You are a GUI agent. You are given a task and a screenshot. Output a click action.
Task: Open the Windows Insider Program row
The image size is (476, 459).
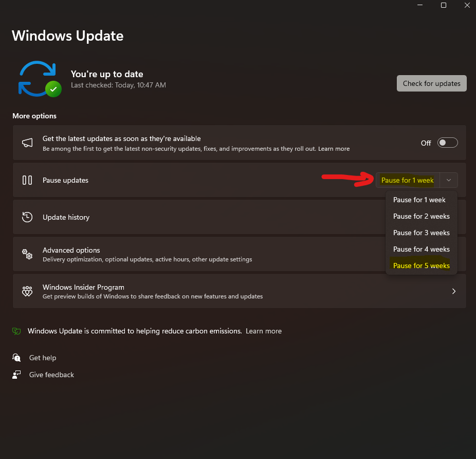point(239,291)
